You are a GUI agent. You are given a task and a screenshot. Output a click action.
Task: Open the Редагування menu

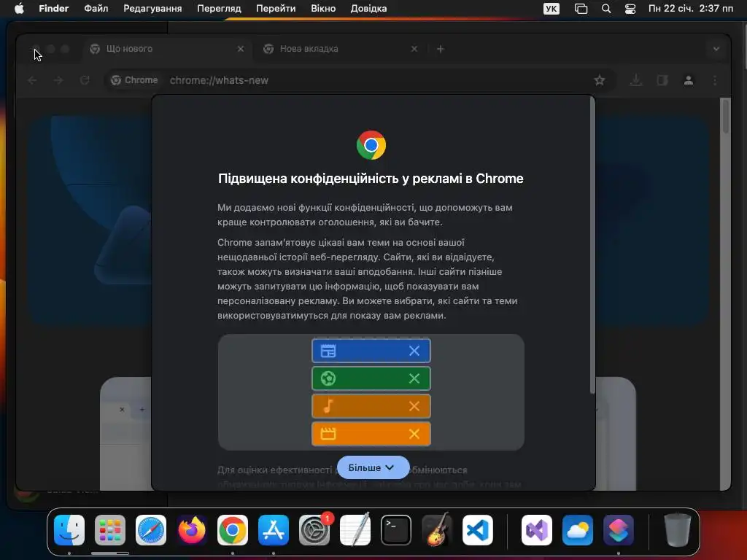[x=152, y=9]
